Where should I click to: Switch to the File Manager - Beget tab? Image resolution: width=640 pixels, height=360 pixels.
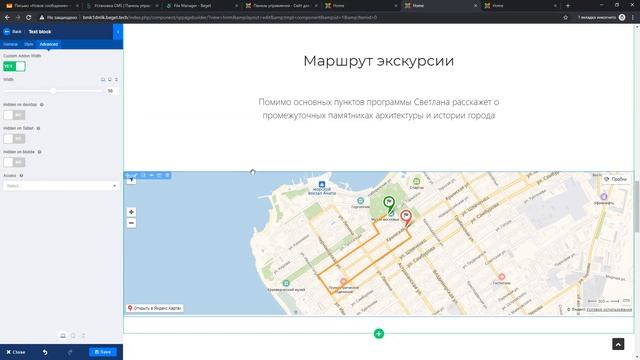point(202,6)
